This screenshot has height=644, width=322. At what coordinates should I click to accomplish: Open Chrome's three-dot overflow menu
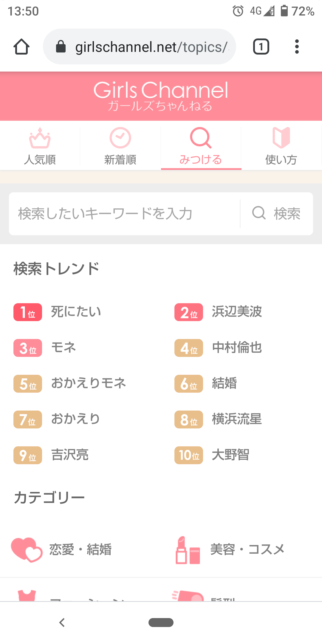[x=297, y=47]
